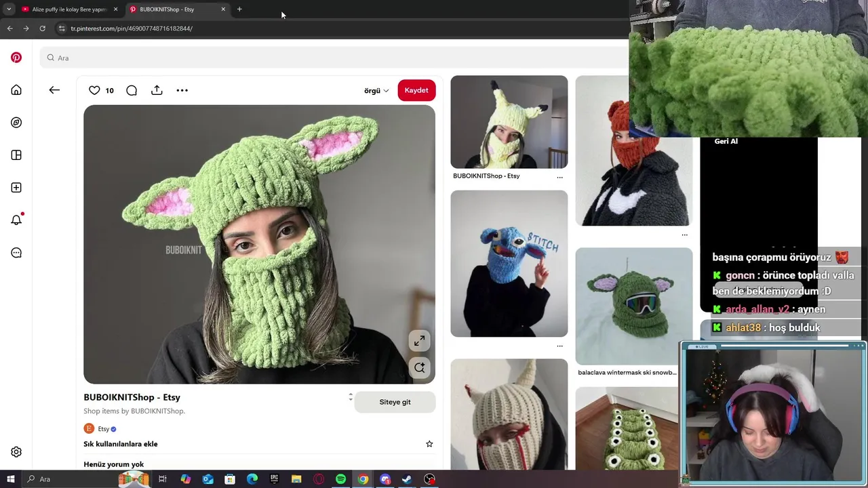The image size is (868, 488).
Task: Click the visual search lens icon on image
Action: pos(420,367)
